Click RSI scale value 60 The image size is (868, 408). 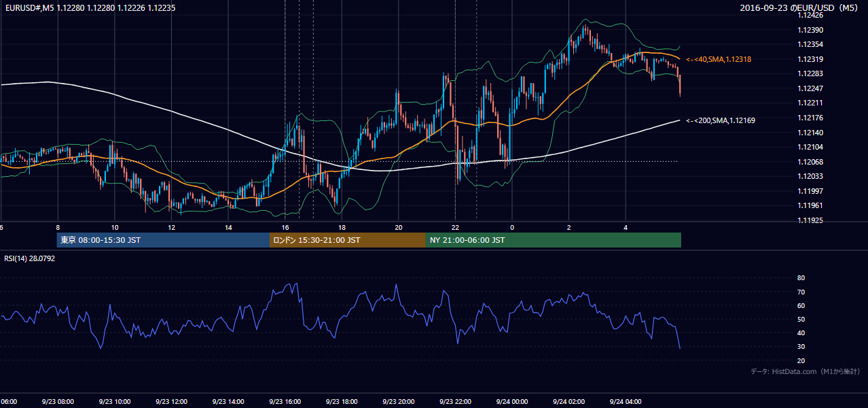801,305
